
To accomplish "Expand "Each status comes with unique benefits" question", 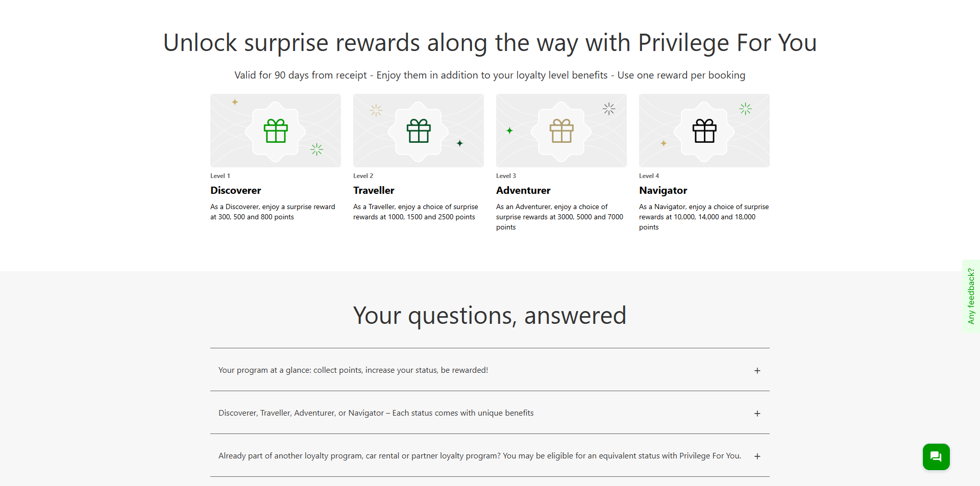I will pyautogui.click(x=376, y=413).
